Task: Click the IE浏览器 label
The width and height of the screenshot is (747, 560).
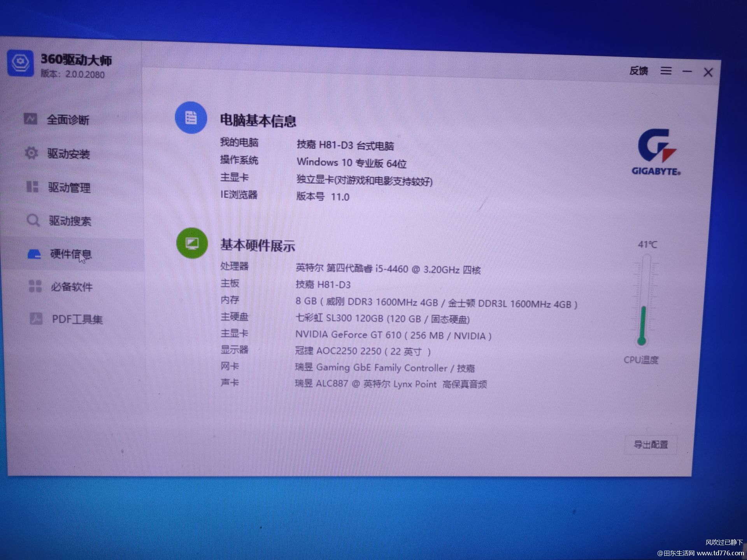Action: 239,194
